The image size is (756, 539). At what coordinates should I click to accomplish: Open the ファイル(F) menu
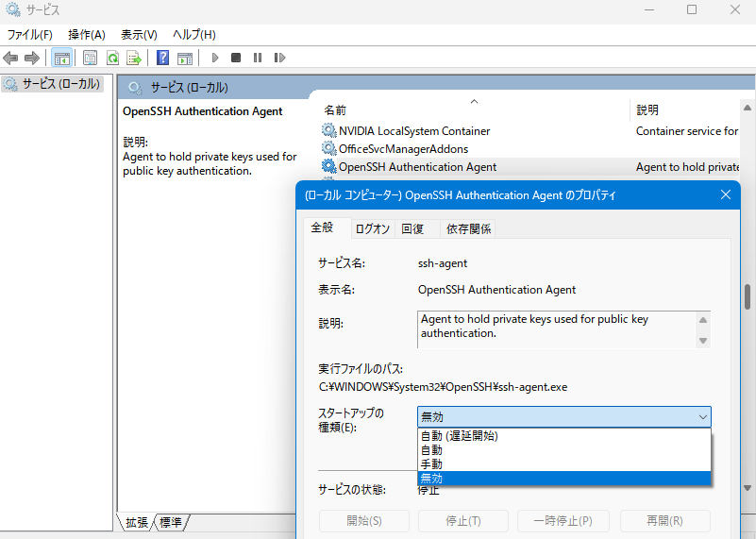click(x=30, y=35)
